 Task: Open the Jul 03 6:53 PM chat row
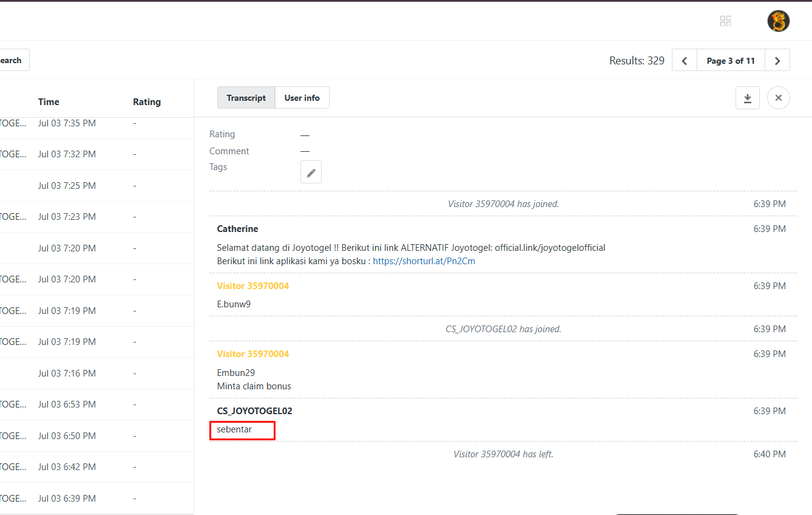point(97,404)
